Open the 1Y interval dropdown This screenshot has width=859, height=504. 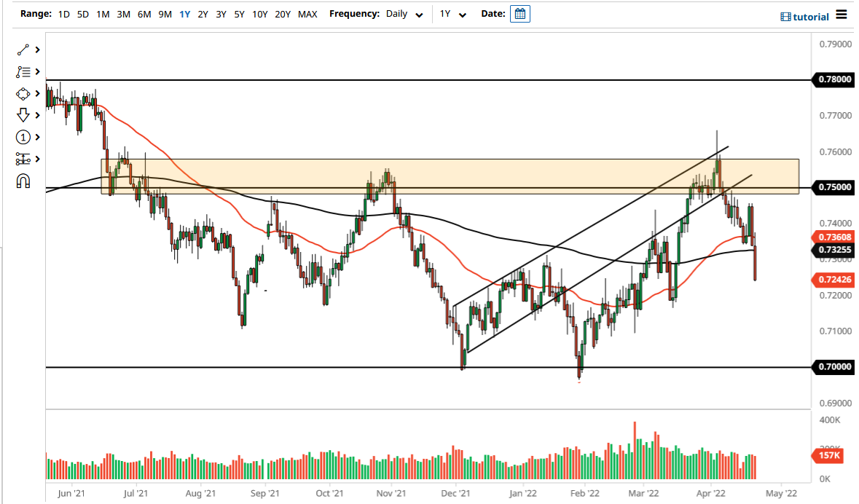point(453,14)
